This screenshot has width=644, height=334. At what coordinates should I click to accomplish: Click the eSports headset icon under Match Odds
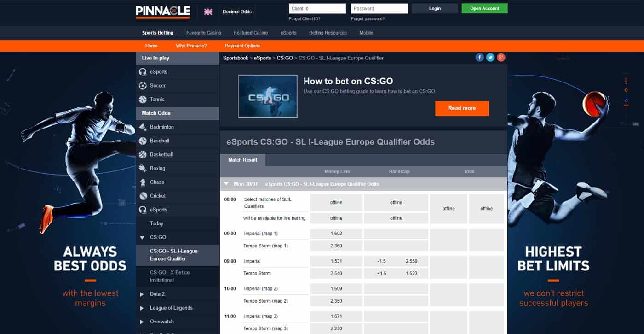(x=143, y=210)
